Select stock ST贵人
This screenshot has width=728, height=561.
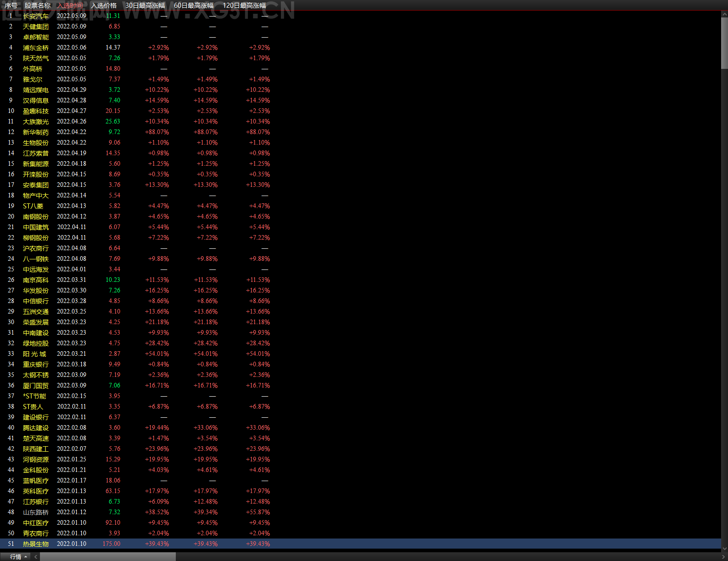[33, 407]
